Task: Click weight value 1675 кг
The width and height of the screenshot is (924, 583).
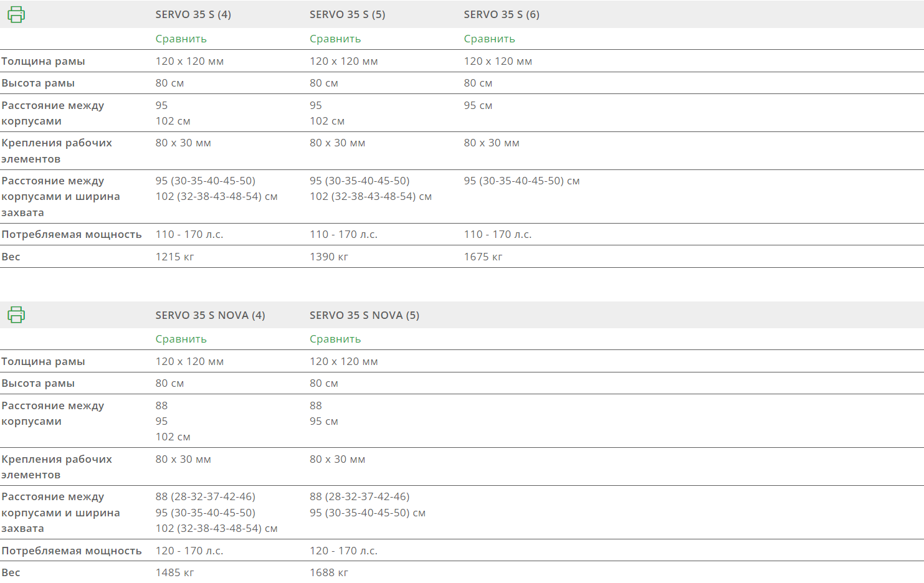Action: point(483,257)
